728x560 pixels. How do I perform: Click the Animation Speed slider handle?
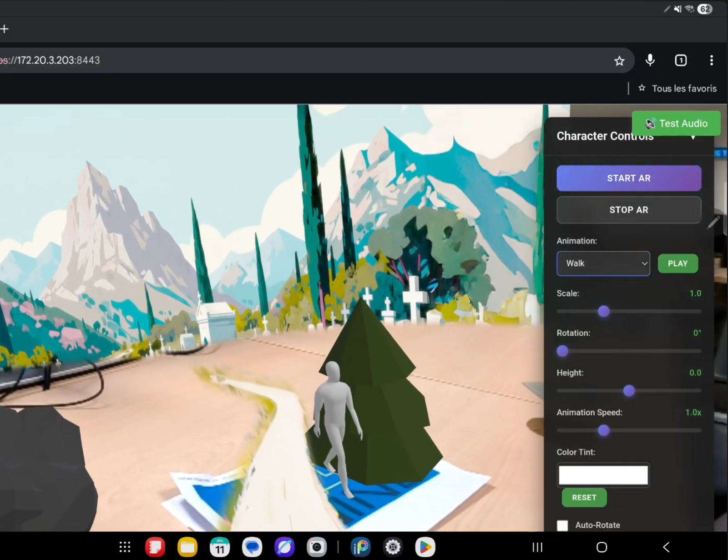click(x=603, y=430)
